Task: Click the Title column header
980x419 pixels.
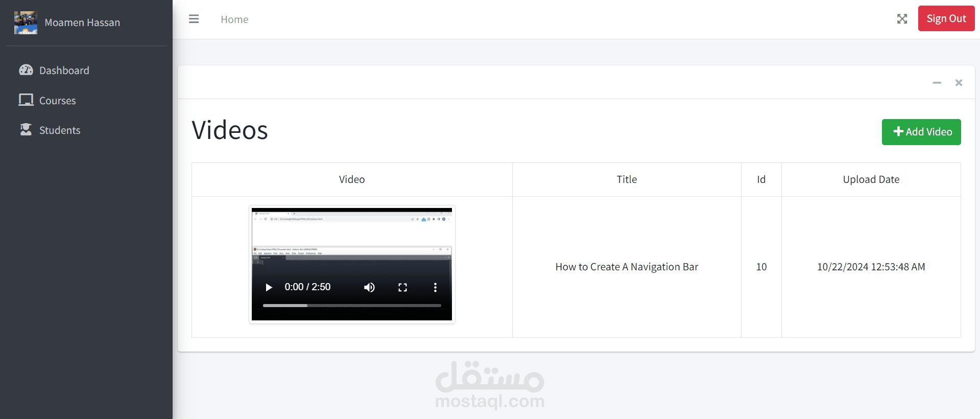Action: tap(627, 179)
